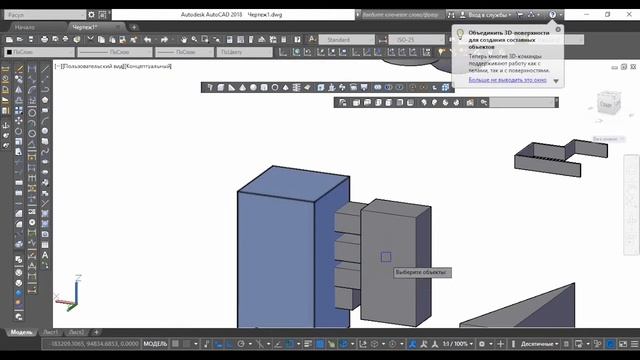Toggle lineweight display in status bar
The image size is (640, 360).
(308, 344)
